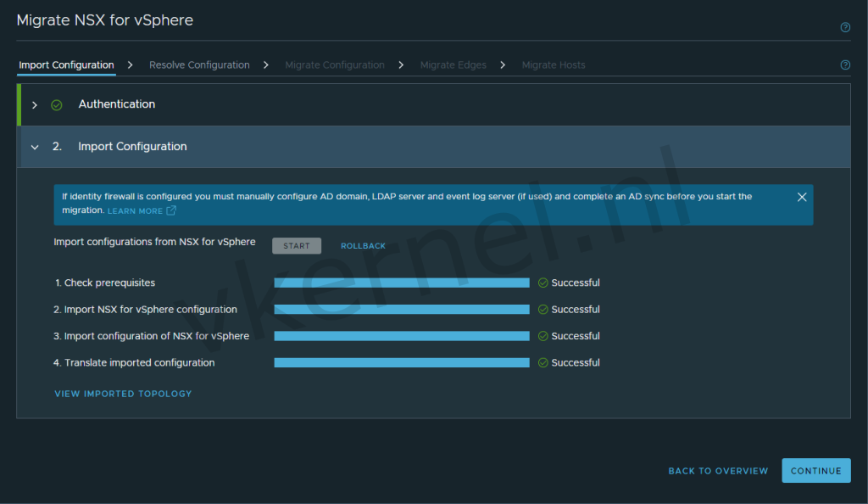The height and width of the screenshot is (504, 868).
Task: Click the START button
Action: coord(297,245)
